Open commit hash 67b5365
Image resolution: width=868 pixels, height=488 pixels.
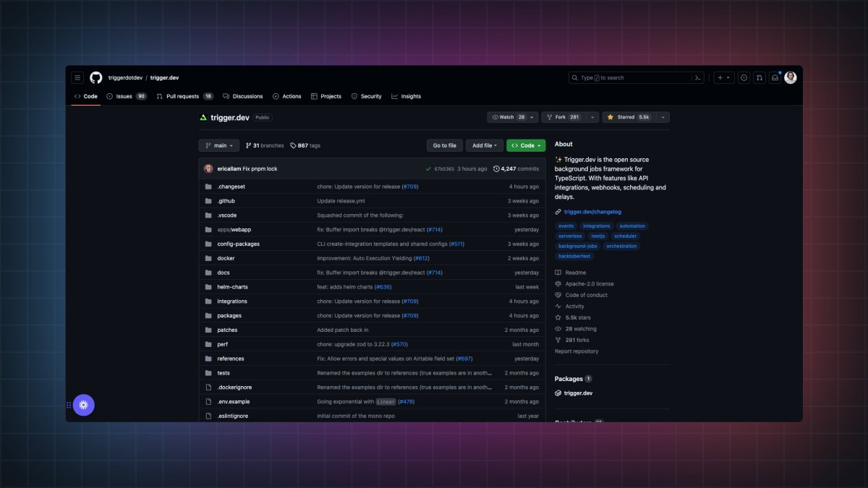coord(444,168)
